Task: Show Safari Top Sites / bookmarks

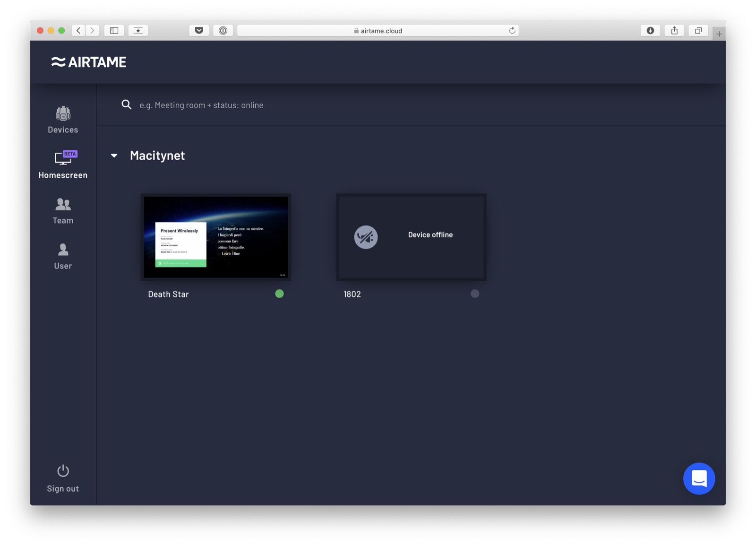Action: (138, 31)
